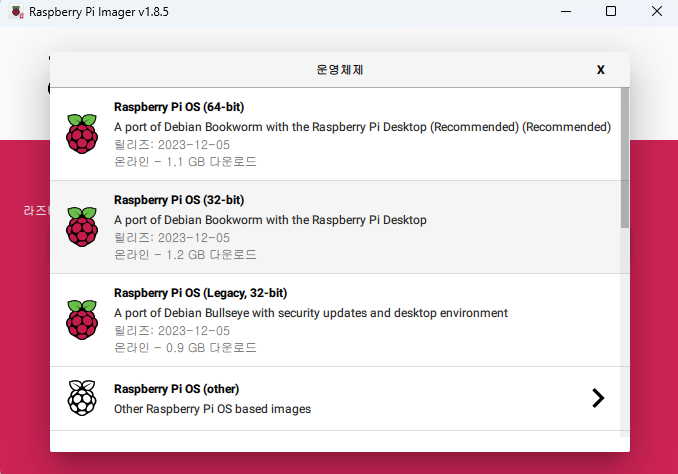Click the 릴리즈 date under the 64-bit entry
Image resolution: width=678 pixels, height=474 pixels.
tap(172, 144)
